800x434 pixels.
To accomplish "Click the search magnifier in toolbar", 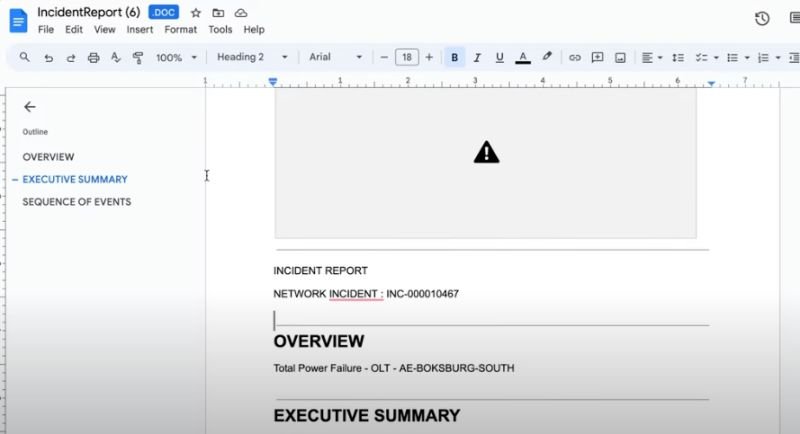I will pos(24,57).
